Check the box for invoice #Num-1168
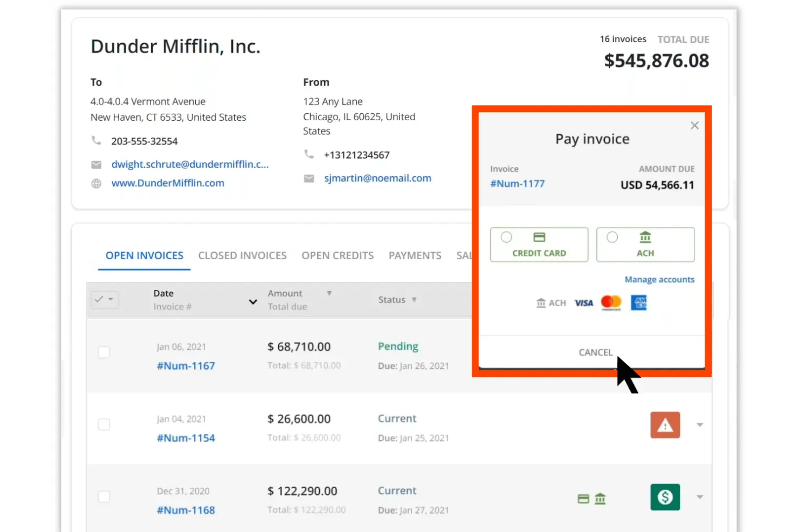 coord(104,497)
